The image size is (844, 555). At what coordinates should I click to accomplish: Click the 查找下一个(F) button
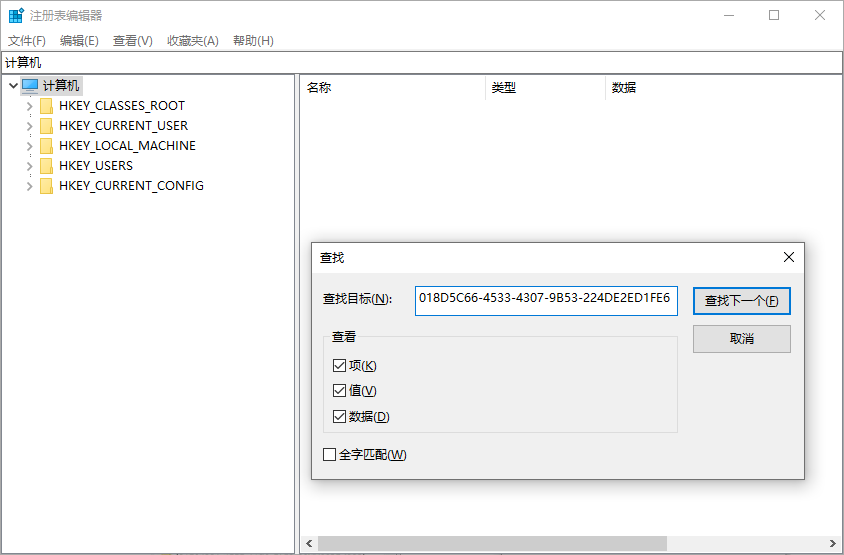point(742,301)
